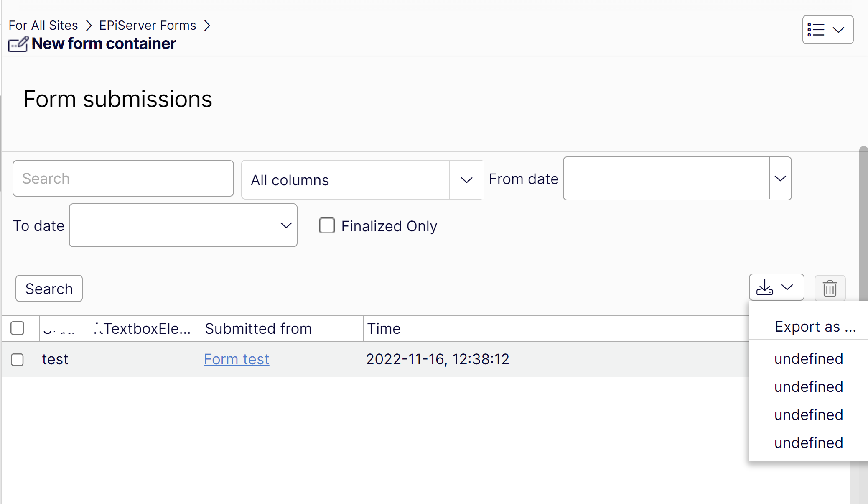This screenshot has width=868, height=504.
Task: Click the delete trash can icon
Action: point(830,288)
